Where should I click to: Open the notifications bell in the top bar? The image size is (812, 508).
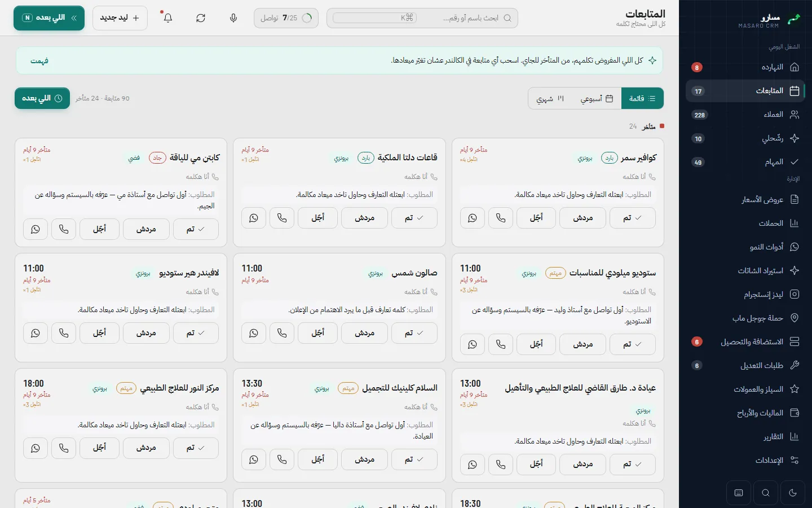tap(168, 18)
